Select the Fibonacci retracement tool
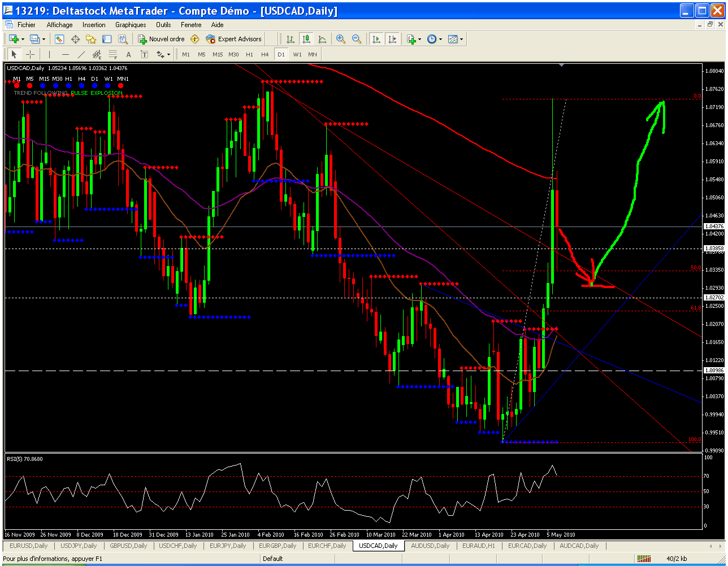Screen dimensions: 728x566 (112, 54)
